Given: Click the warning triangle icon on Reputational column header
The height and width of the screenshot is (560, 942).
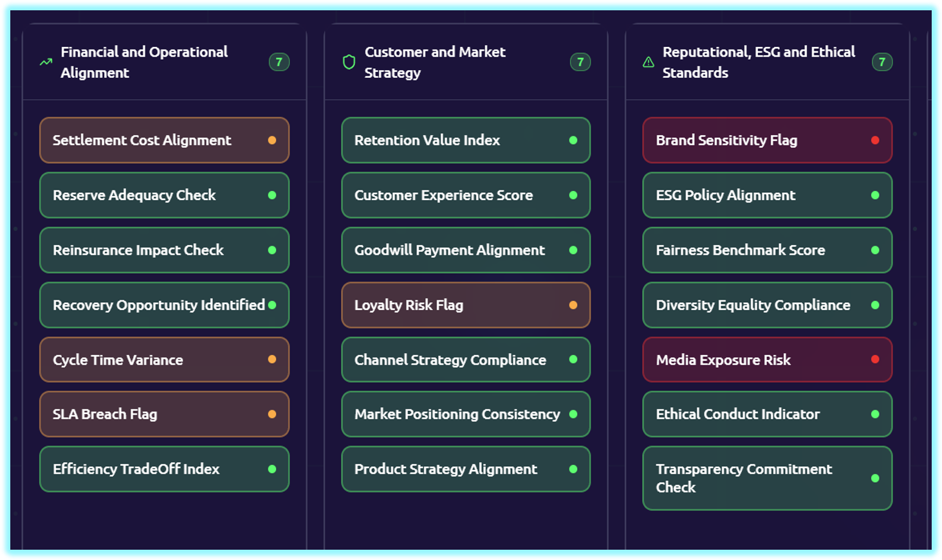Looking at the screenshot, I should coord(647,62).
